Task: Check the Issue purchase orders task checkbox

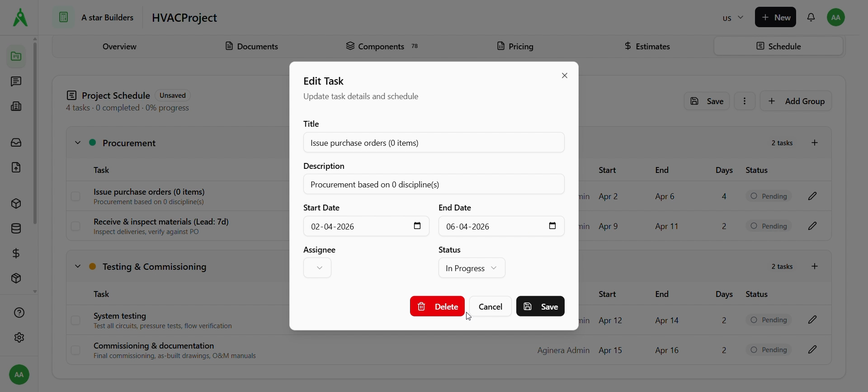Action: point(75,196)
